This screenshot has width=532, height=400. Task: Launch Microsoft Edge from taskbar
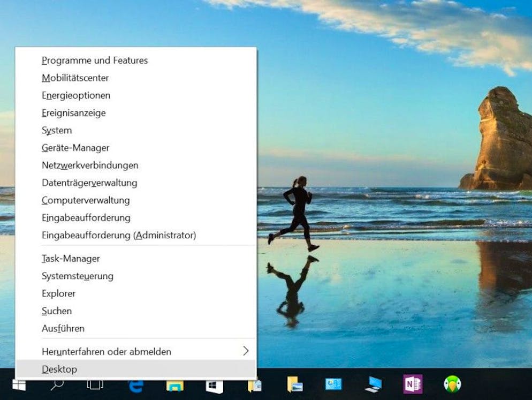point(136,386)
